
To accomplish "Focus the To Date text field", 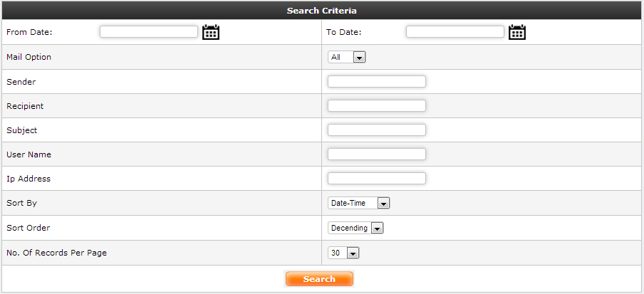I will [455, 31].
